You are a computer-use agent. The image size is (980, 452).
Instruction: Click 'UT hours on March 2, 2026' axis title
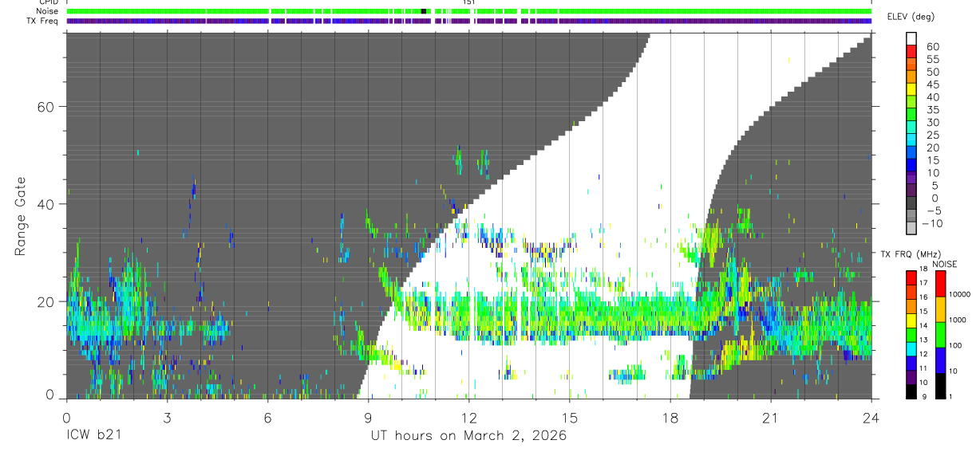[x=468, y=436]
